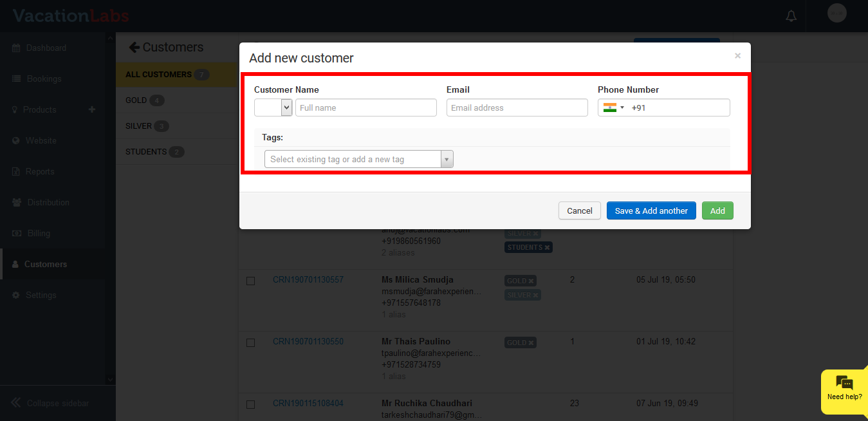868x421 pixels.
Task: Select the Mr Thais Paulino row checkbox
Action: coord(251,342)
